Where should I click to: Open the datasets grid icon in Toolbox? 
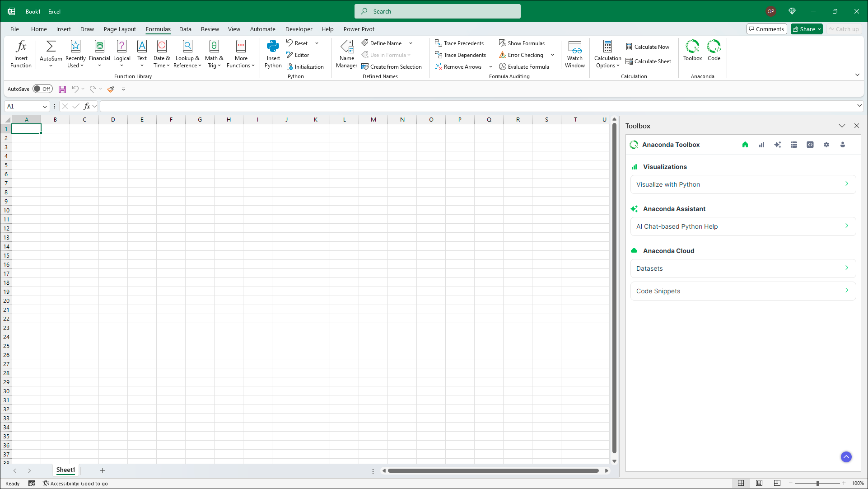[x=794, y=145]
